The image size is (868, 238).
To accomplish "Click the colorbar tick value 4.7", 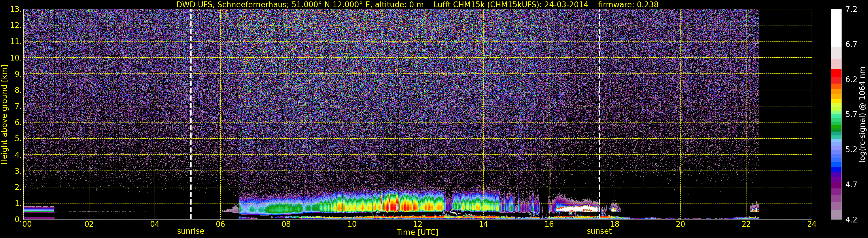I will pos(851,184).
